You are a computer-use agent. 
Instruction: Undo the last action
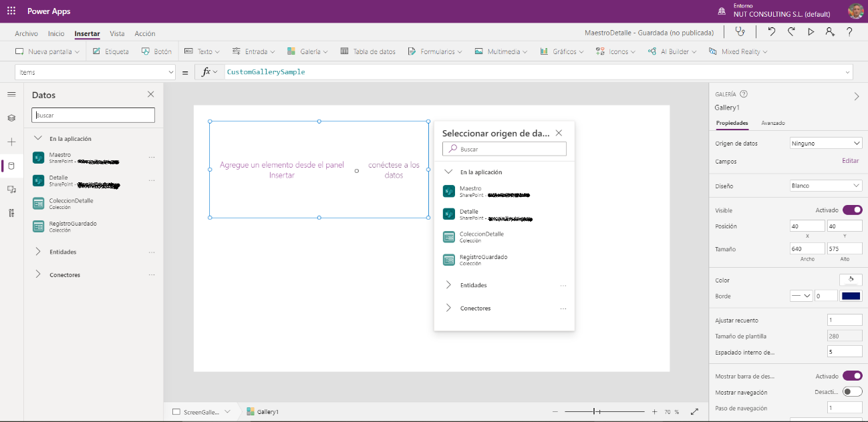pyautogui.click(x=772, y=31)
